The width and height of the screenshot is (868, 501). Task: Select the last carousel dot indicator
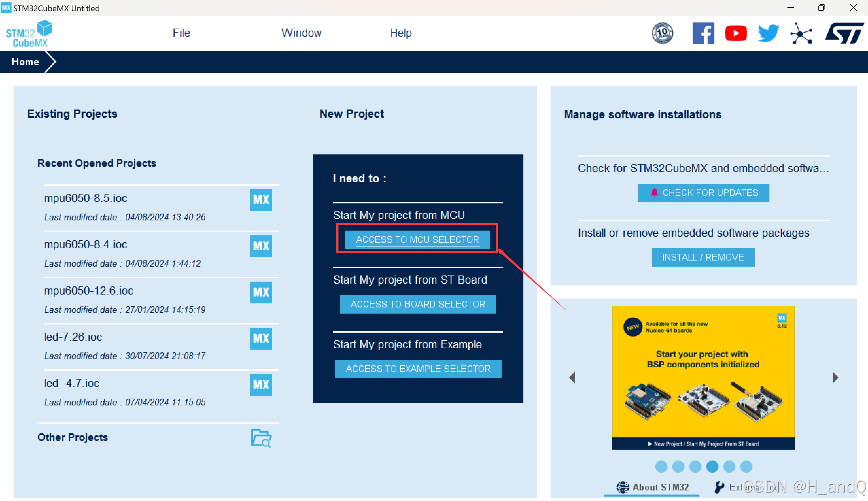pos(746,467)
